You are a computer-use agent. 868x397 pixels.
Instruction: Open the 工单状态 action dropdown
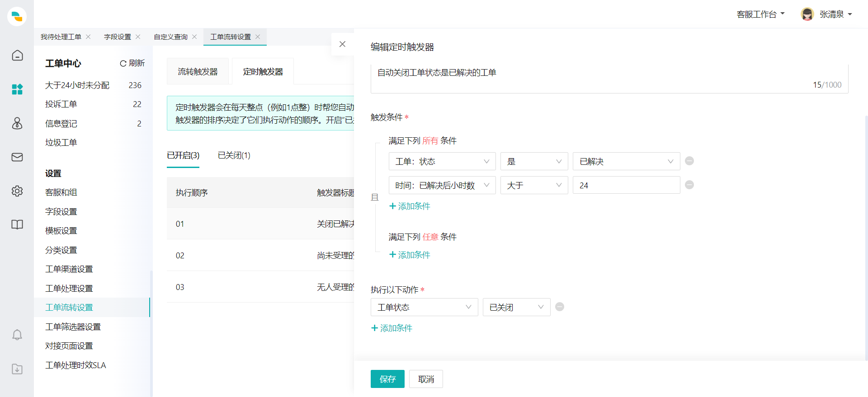[x=424, y=307]
